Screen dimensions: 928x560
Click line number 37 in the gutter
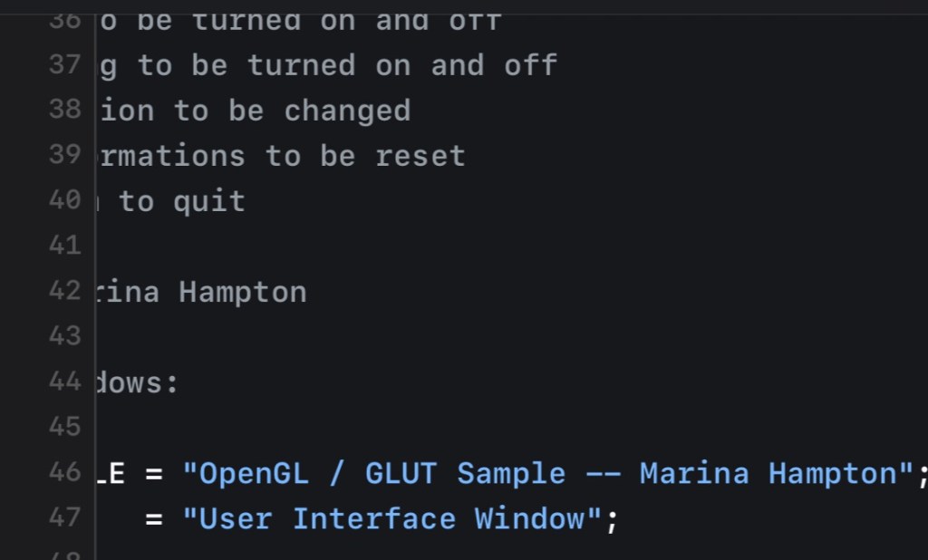pos(64,65)
